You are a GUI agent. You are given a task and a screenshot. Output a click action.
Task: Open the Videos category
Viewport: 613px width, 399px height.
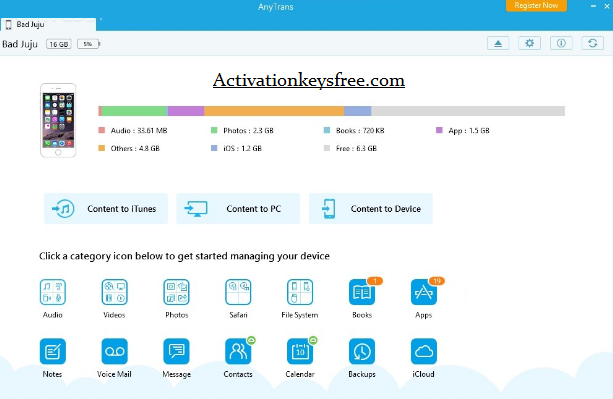(114, 292)
